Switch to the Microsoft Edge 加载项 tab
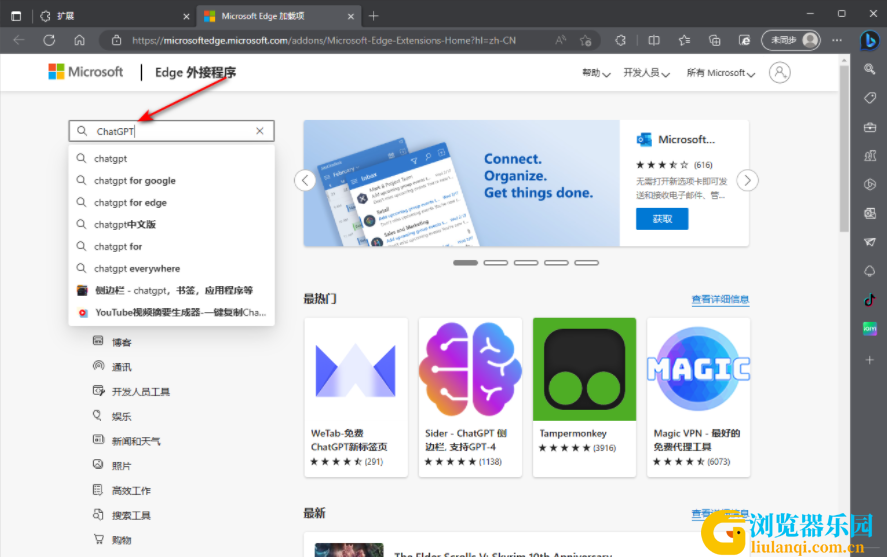Screen dimensions: 887x557 tap(277, 16)
